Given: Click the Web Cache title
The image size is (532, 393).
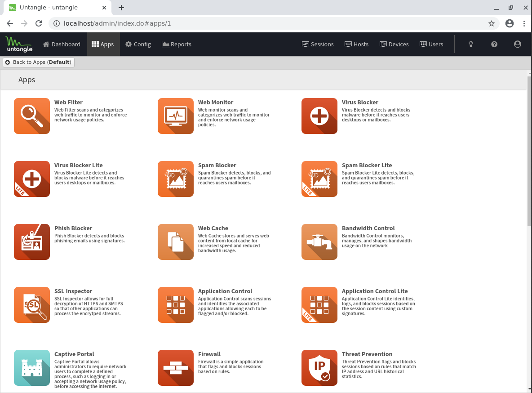Looking at the screenshot, I should (213, 228).
